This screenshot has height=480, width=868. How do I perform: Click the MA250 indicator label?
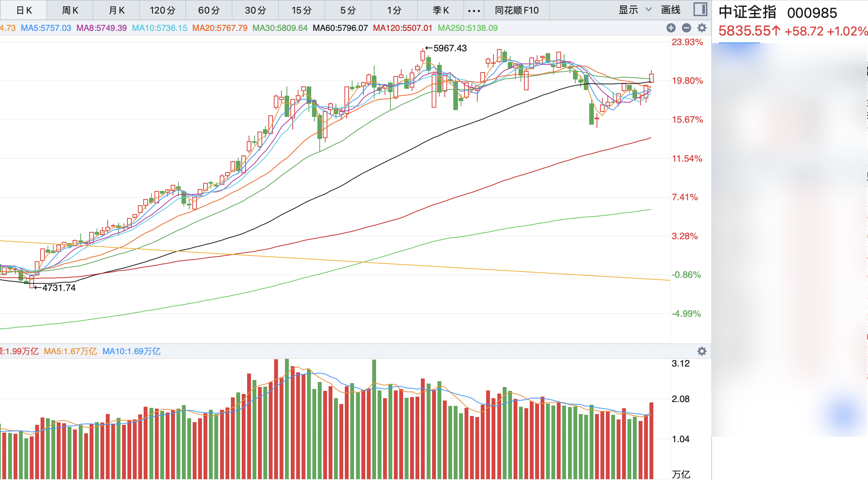tap(468, 28)
